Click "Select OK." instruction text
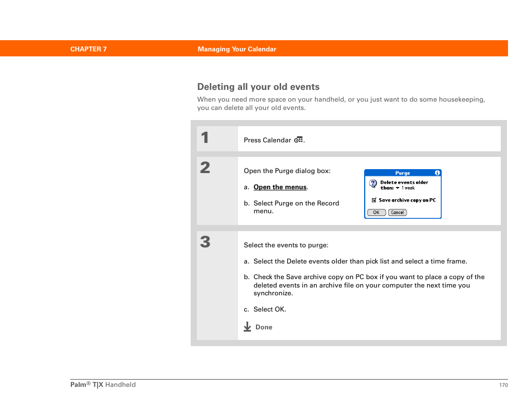The height and width of the screenshot is (412, 532). tap(270, 309)
